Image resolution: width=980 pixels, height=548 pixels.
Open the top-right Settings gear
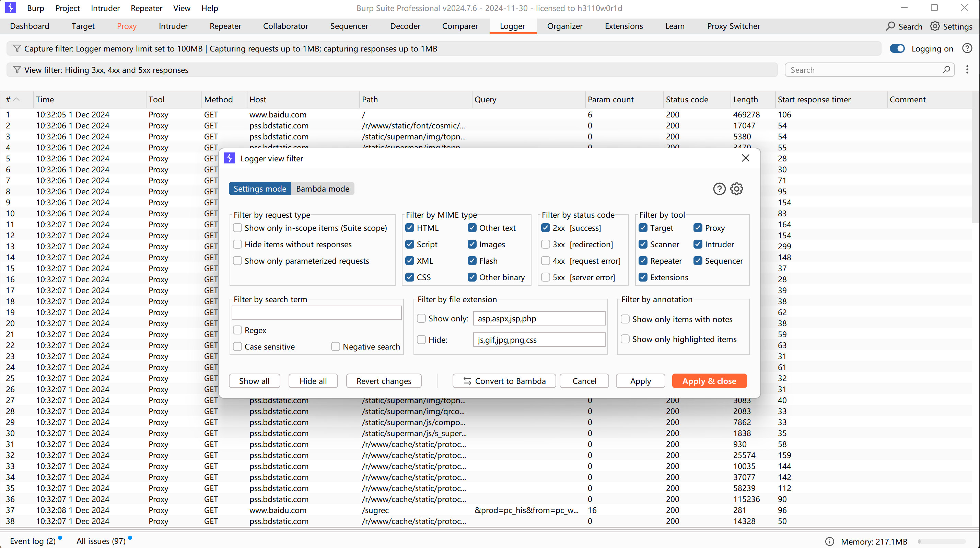[935, 26]
